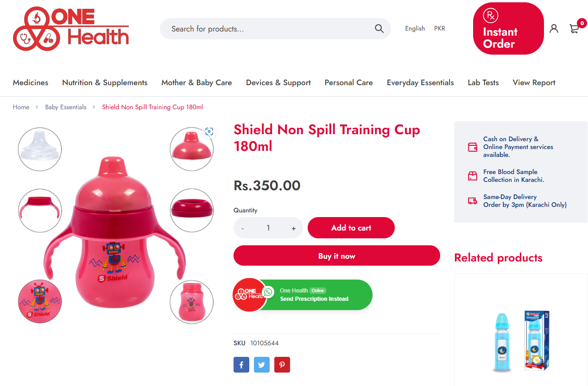
Task: Pin product on Pinterest
Action: [282, 365]
